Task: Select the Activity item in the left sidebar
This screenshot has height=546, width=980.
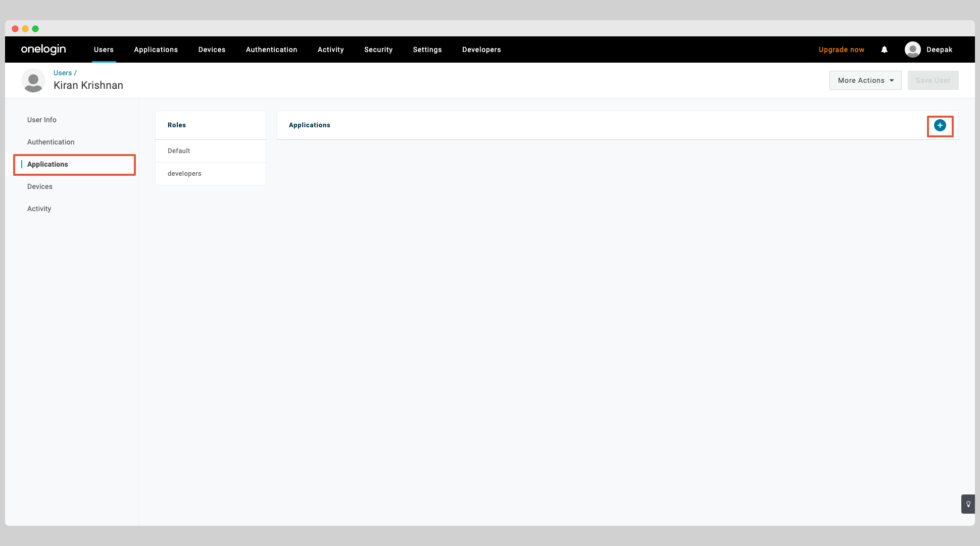Action: pos(39,209)
